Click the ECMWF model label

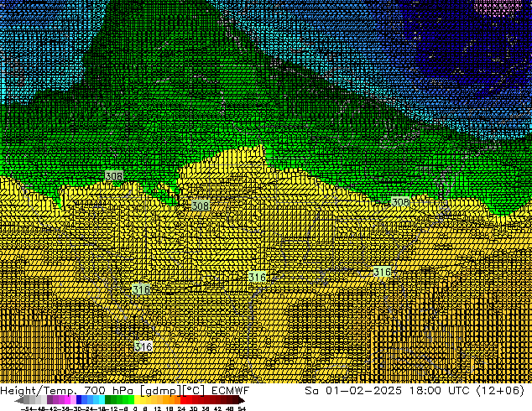coord(231,391)
